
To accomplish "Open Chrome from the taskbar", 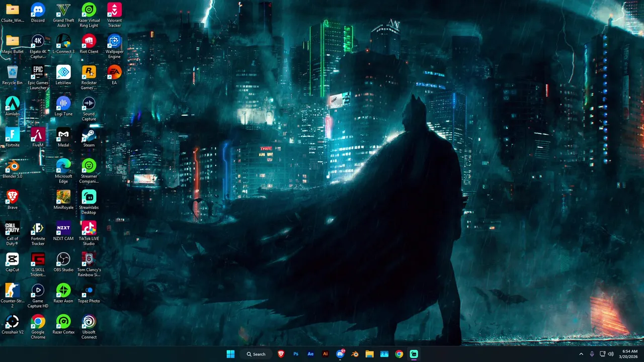I will click(x=399, y=354).
